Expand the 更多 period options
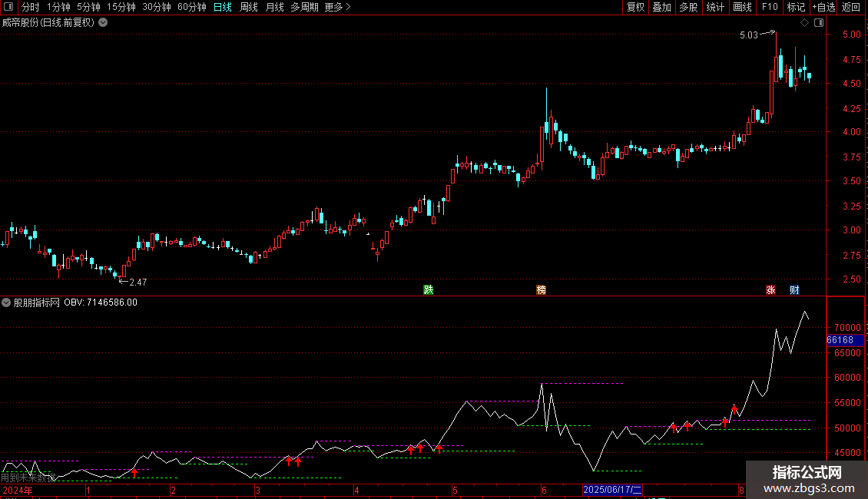The width and height of the screenshot is (868, 499). [337, 7]
